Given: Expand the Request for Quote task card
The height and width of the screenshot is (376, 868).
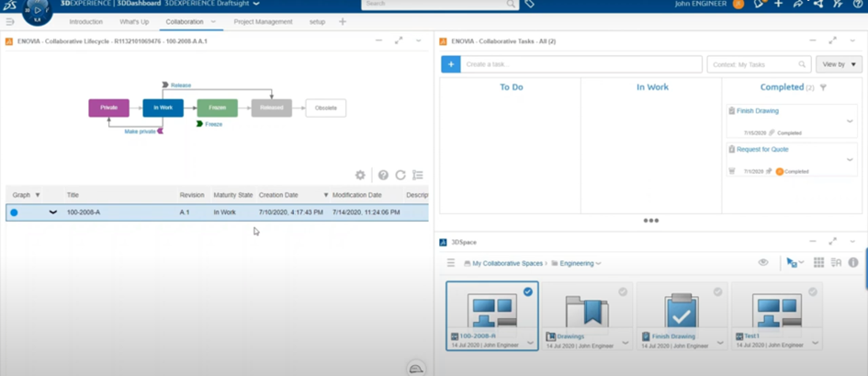Looking at the screenshot, I should (x=850, y=159).
